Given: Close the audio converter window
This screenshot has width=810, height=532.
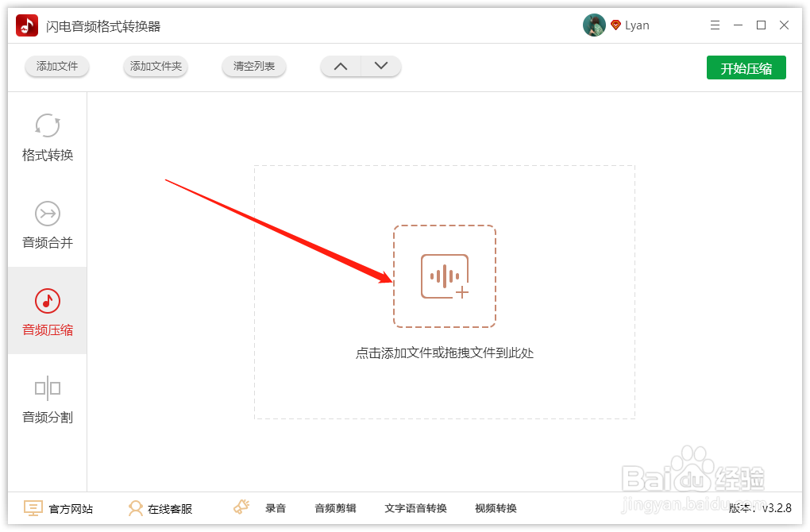Looking at the screenshot, I should [784, 25].
